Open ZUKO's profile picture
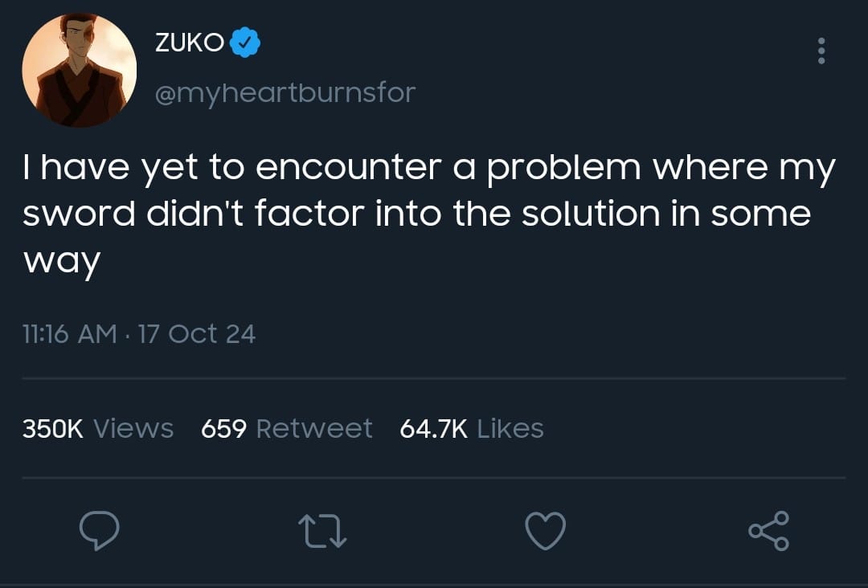This screenshot has width=868, height=588. click(x=80, y=70)
